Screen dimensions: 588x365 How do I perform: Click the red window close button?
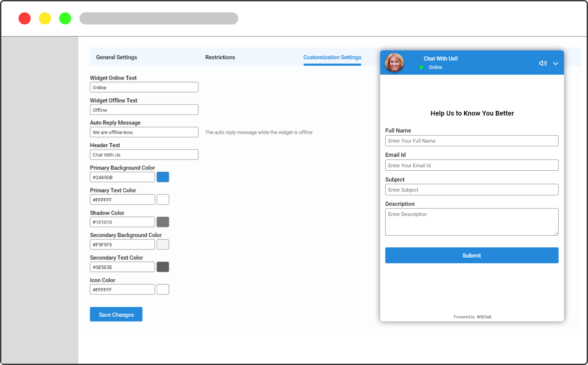[25, 18]
